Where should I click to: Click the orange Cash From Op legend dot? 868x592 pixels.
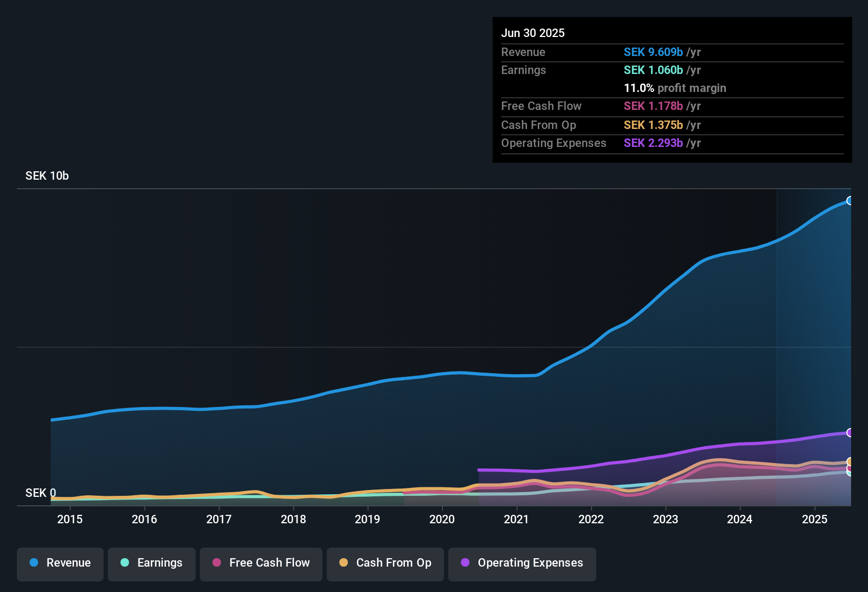pyautogui.click(x=343, y=563)
